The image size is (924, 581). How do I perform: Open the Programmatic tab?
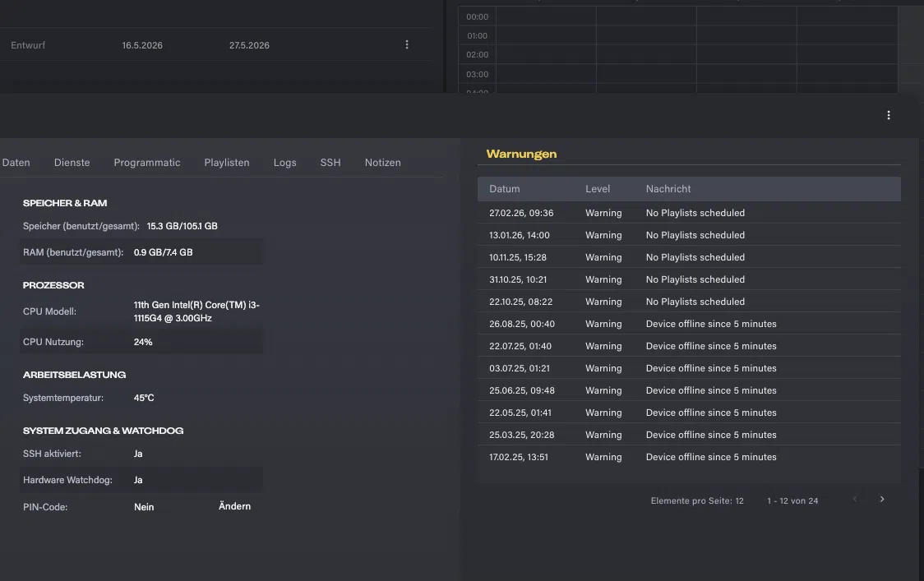pos(146,163)
